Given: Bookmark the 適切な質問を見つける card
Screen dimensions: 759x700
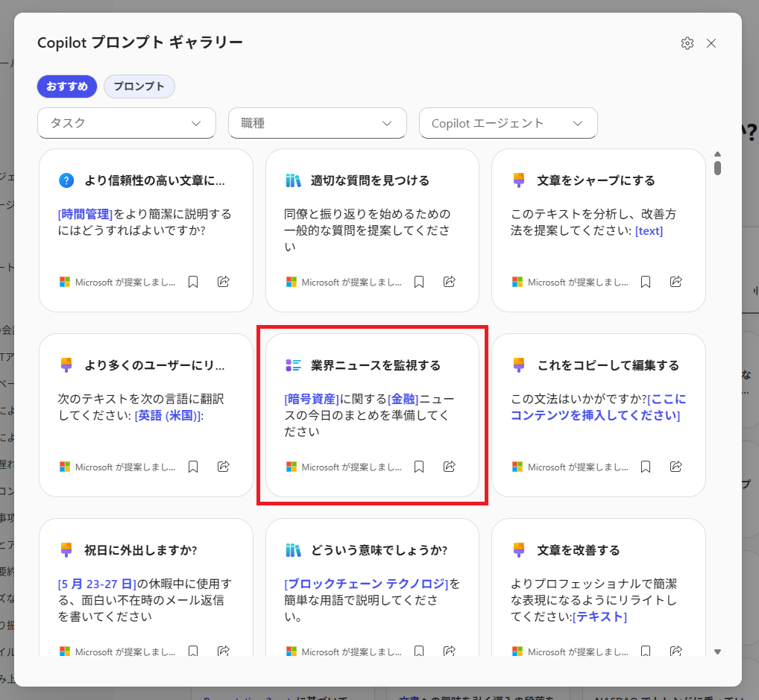Looking at the screenshot, I should click(x=419, y=282).
